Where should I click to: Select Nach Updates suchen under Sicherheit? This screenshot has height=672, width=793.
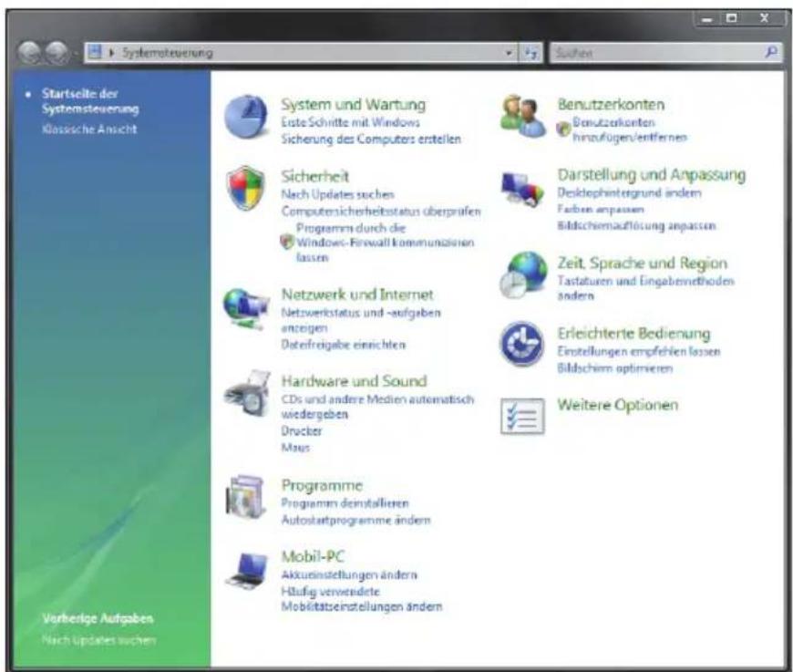[337, 194]
